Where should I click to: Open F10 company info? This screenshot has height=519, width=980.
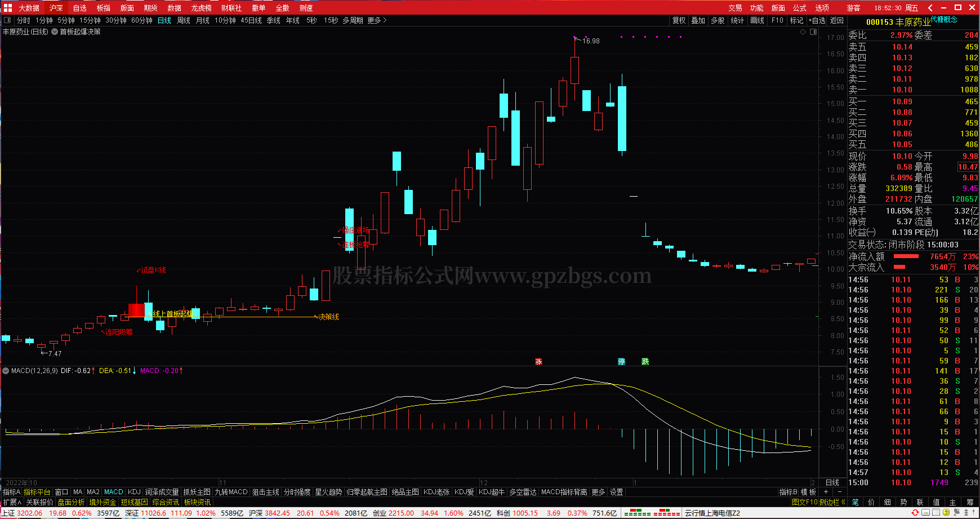777,20
